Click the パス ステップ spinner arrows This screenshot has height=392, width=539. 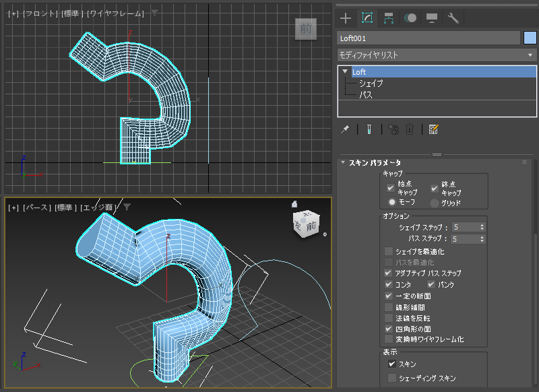click(x=482, y=239)
